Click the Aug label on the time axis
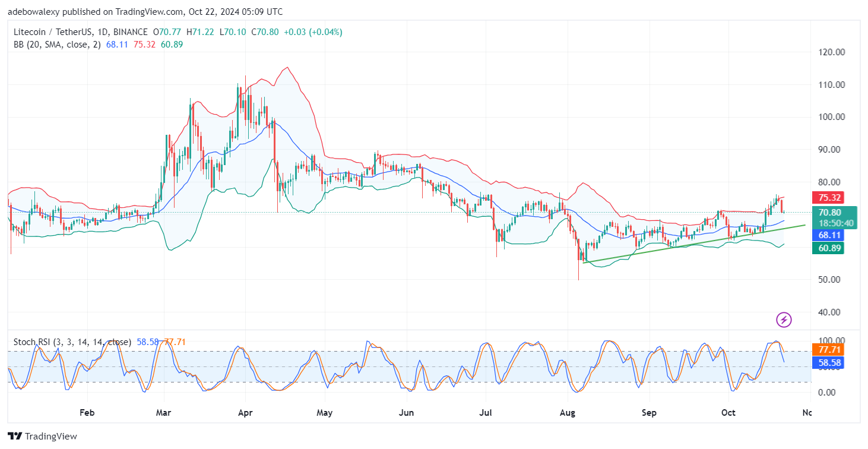868x449 pixels. point(568,412)
